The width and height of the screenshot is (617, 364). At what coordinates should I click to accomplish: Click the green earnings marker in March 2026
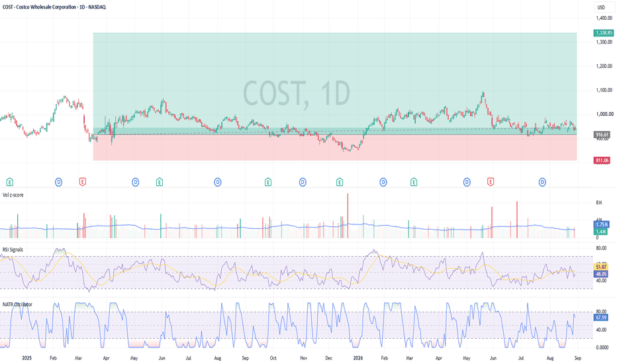pos(414,182)
